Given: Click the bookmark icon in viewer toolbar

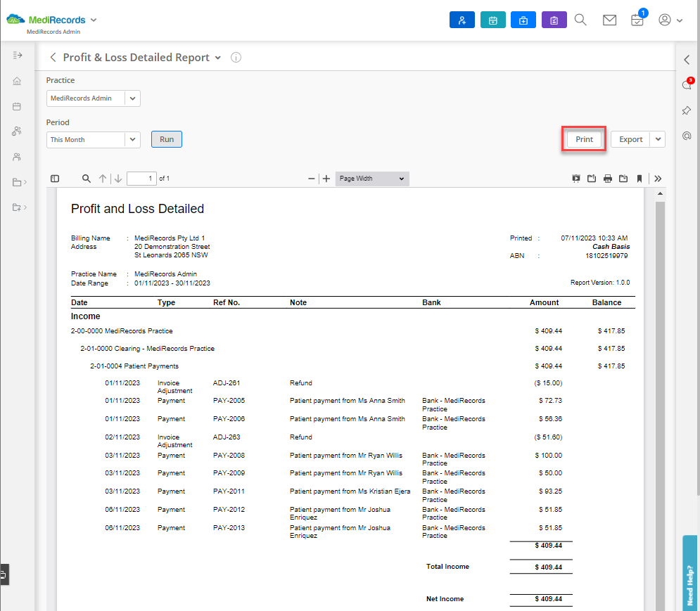Looking at the screenshot, I should [639, 179].
